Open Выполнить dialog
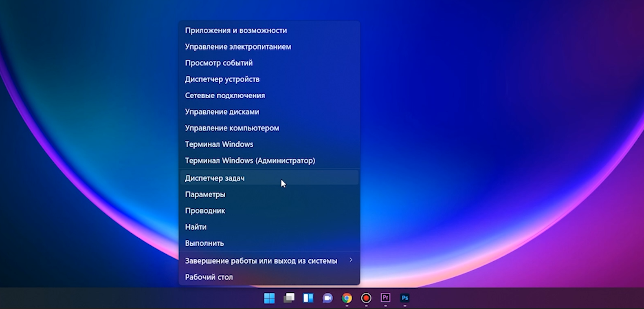 [x=269, y=243]
